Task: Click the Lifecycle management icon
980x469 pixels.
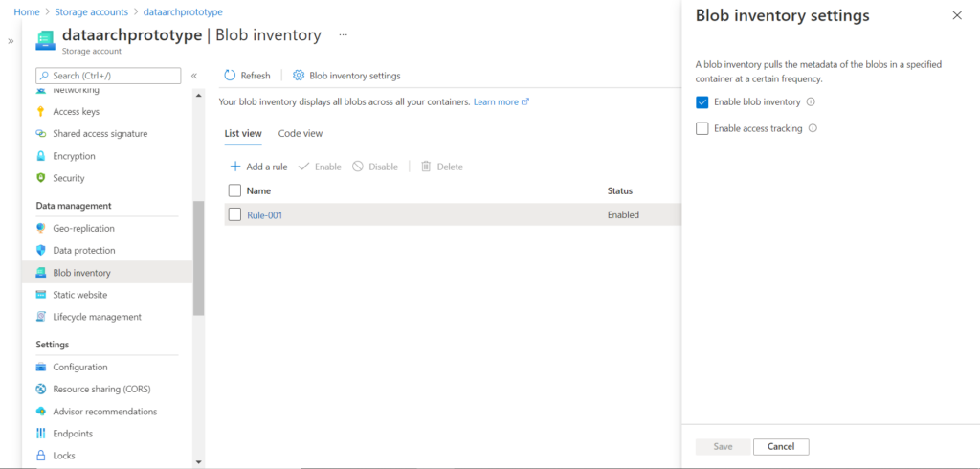Action: [x=41, y=317]
